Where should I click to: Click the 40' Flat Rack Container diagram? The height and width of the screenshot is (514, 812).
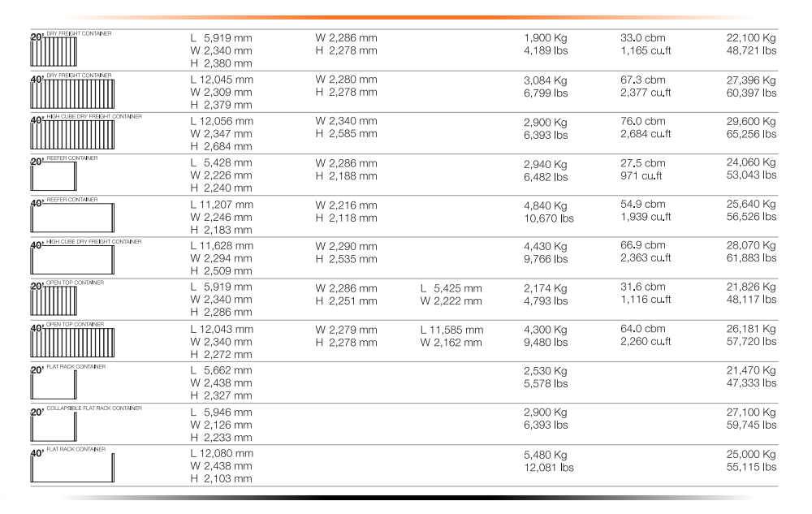click(x=72, y=468)
